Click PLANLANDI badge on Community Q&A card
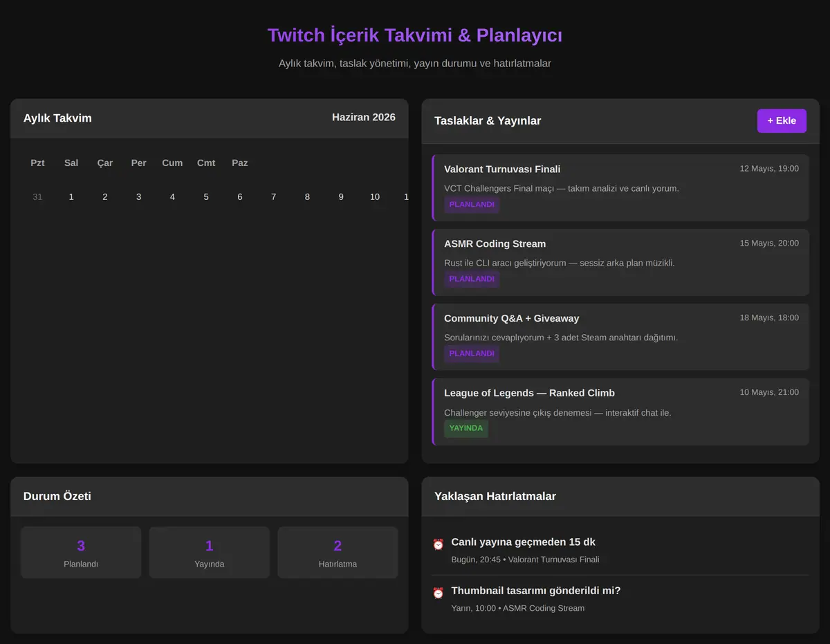The image size is (830, 644). click(x=472, y=353)
